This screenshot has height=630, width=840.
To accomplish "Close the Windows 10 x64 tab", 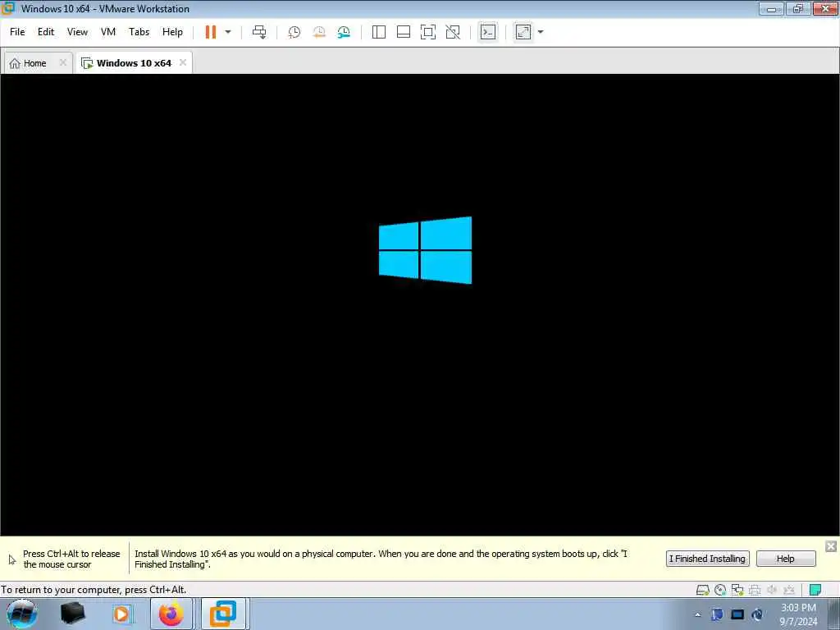I will click(183, 62).
